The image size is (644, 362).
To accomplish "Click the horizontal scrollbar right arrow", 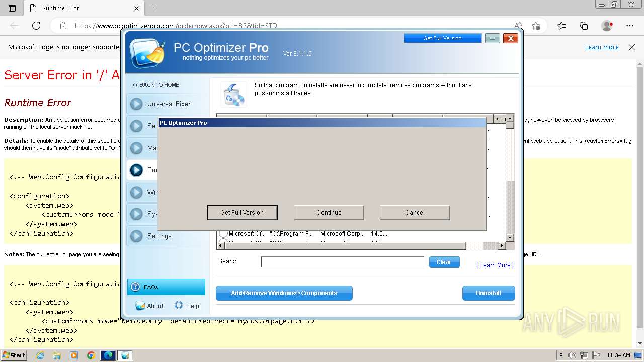I will click(x=502, y=246).
